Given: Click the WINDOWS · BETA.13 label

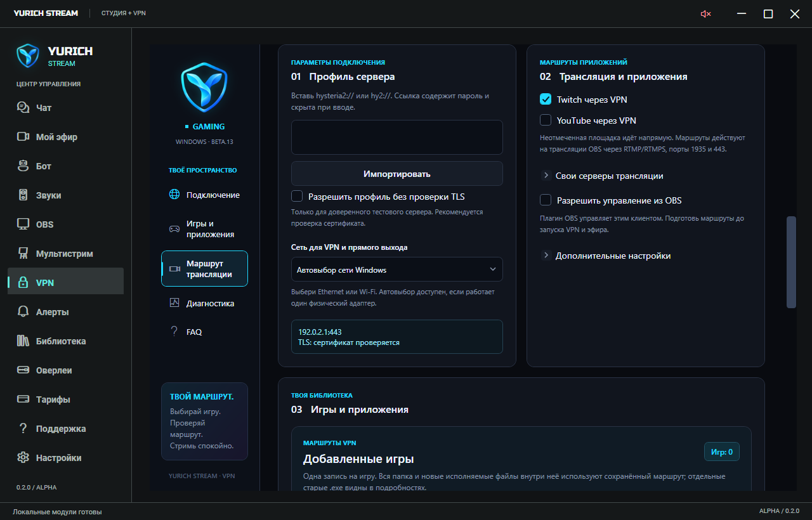Looking at the screenshot, I should [204, 141].
